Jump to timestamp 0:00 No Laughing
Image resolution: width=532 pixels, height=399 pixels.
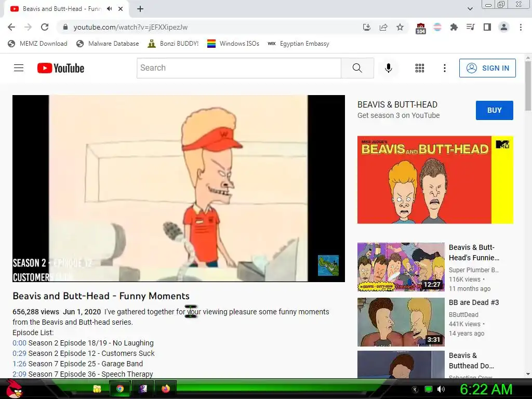tap(19, 343)
